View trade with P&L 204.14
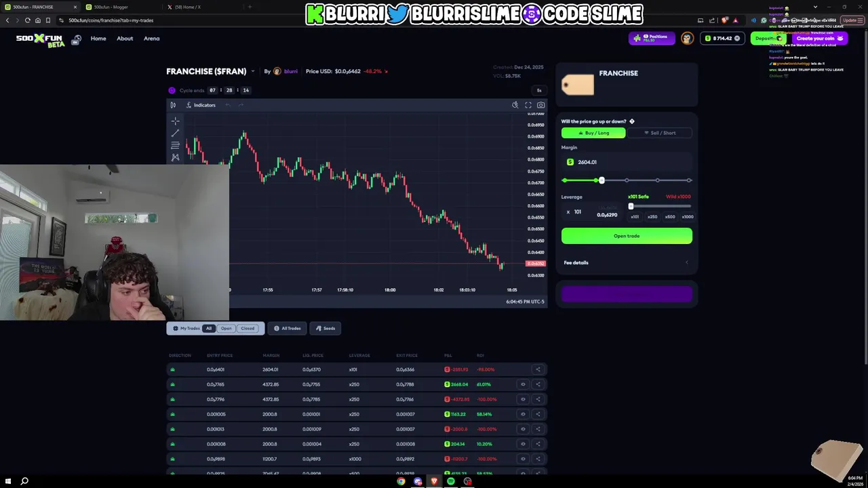 (523, 444)
